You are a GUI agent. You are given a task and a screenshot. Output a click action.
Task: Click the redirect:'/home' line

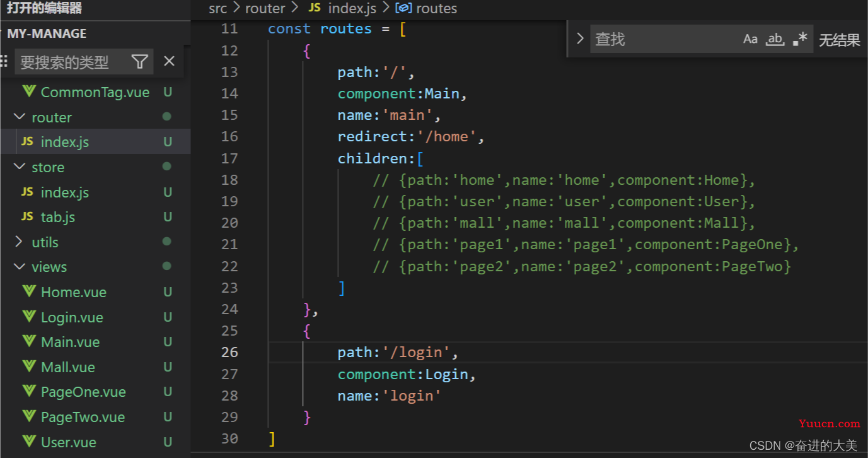coord(411,137)
